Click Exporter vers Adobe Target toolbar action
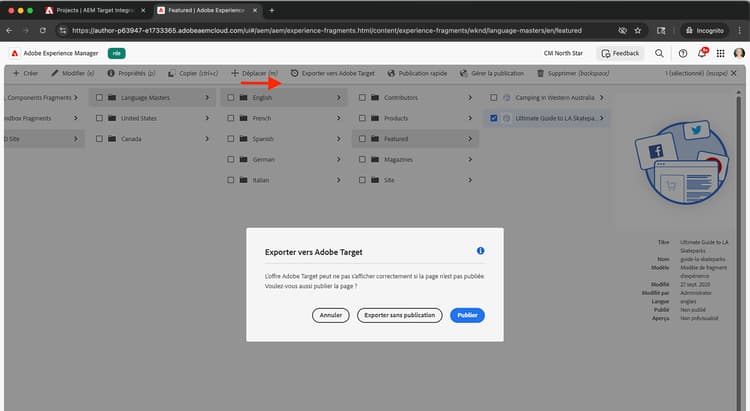The image size is (750, 411). point(332,73)
